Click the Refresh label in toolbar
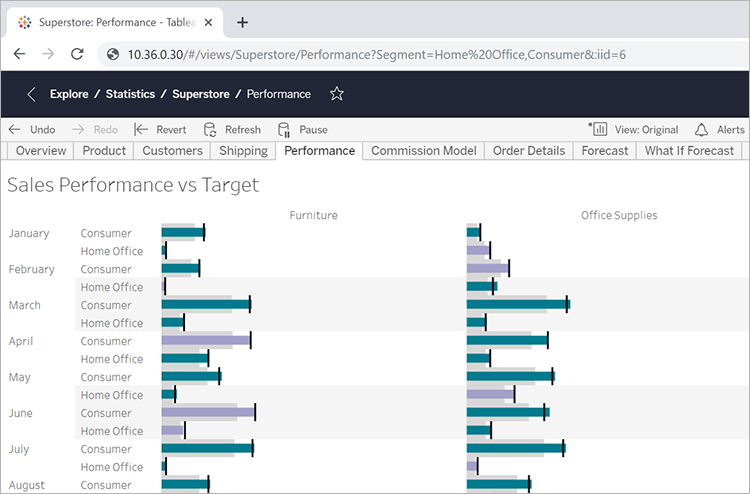Screen dimensions: 750x494 pyautogui.click(x=243, y=130)
